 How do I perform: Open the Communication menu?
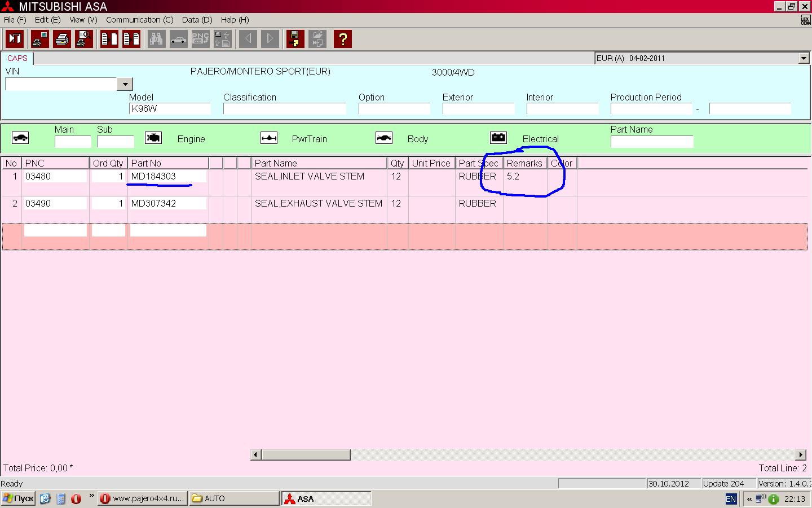tap(139, 20)
